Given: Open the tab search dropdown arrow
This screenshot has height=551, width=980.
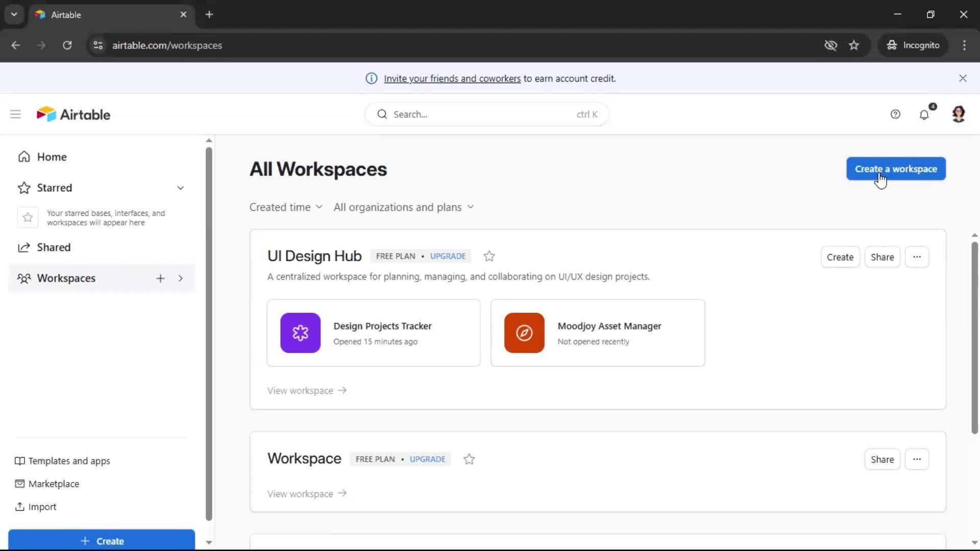Looking at the screenshot, I should (14, 14).
